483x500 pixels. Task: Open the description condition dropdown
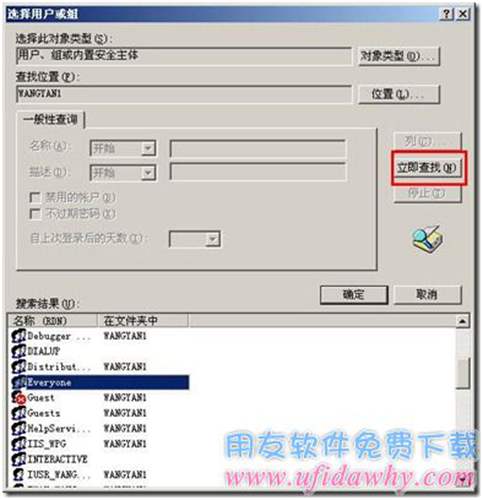click(x=148, y=173)
